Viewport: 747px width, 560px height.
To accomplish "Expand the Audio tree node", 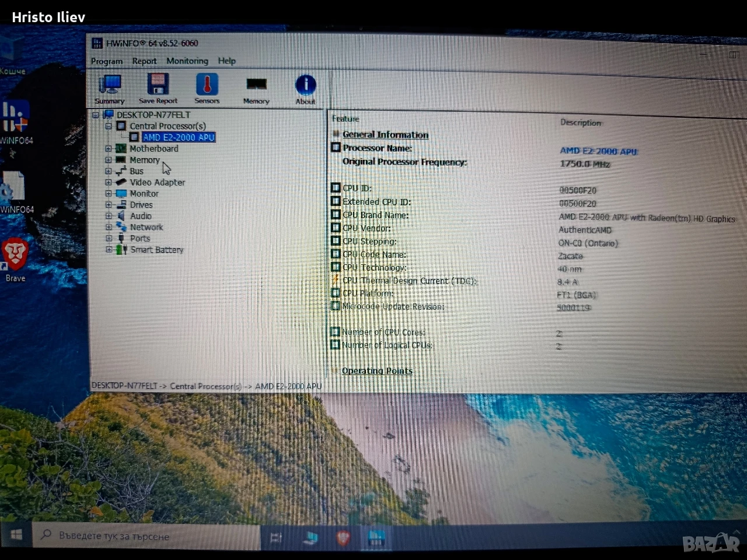I will [x=109, y=216].
